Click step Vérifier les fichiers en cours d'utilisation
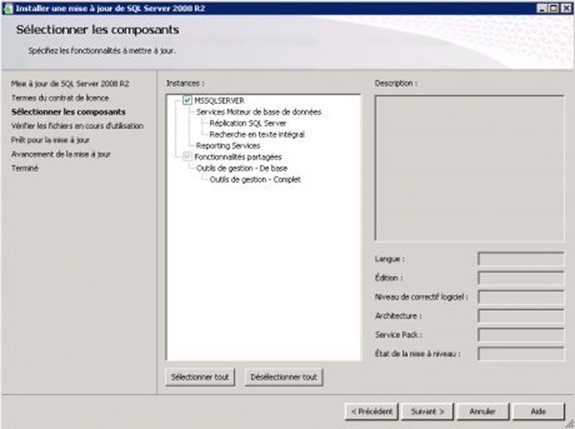The image size is (575, 429). (77, 126)
